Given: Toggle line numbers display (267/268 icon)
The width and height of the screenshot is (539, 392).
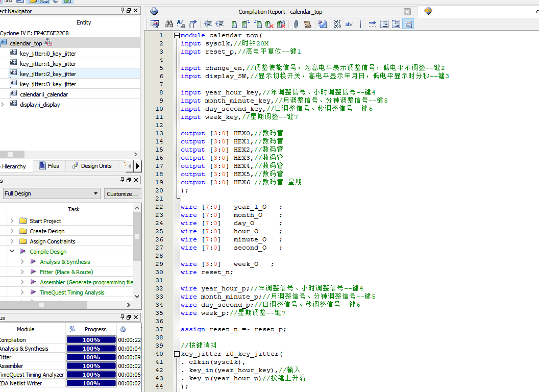Looking at the screenshot, I should click(337, 24).
